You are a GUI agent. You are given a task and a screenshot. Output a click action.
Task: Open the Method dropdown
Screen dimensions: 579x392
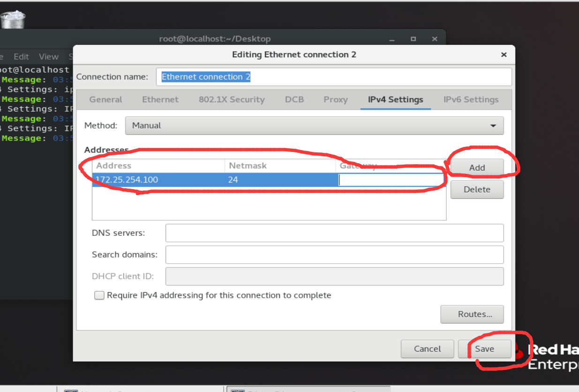[314, 126]
